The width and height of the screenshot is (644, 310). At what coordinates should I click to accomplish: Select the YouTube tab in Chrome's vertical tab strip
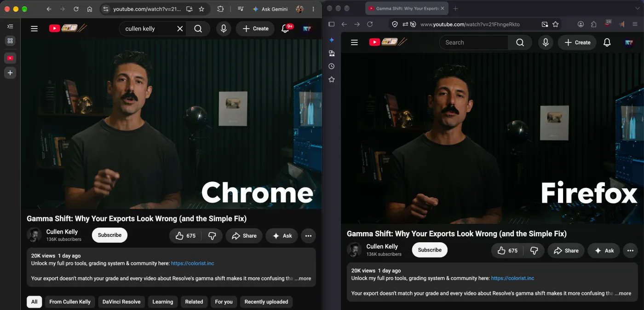[10, 58]
